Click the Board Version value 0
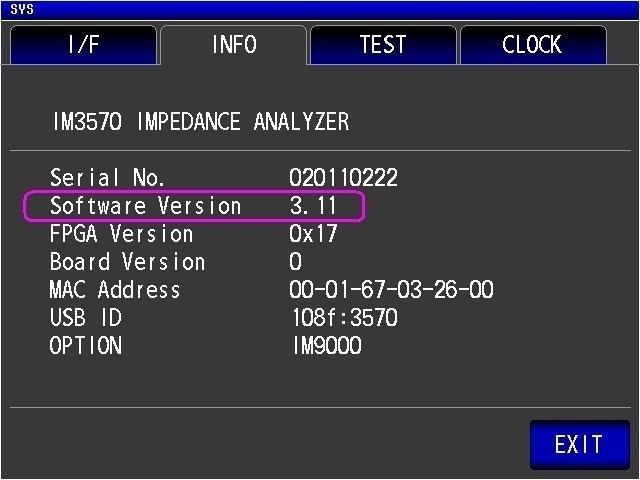640x480 pixels. click(x=296, y=262)
